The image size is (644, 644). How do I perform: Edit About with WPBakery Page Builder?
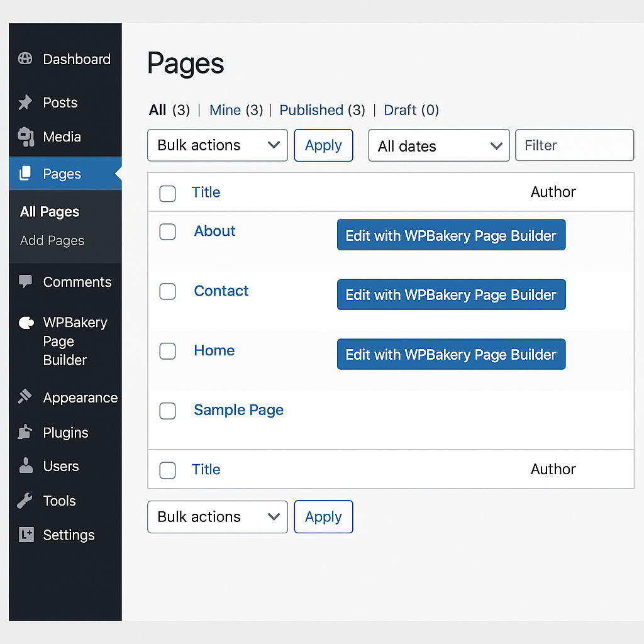coord(452,235)
